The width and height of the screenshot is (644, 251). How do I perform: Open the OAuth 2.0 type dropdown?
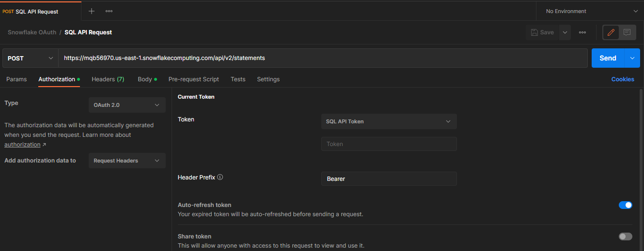click(x=127, y=105)
